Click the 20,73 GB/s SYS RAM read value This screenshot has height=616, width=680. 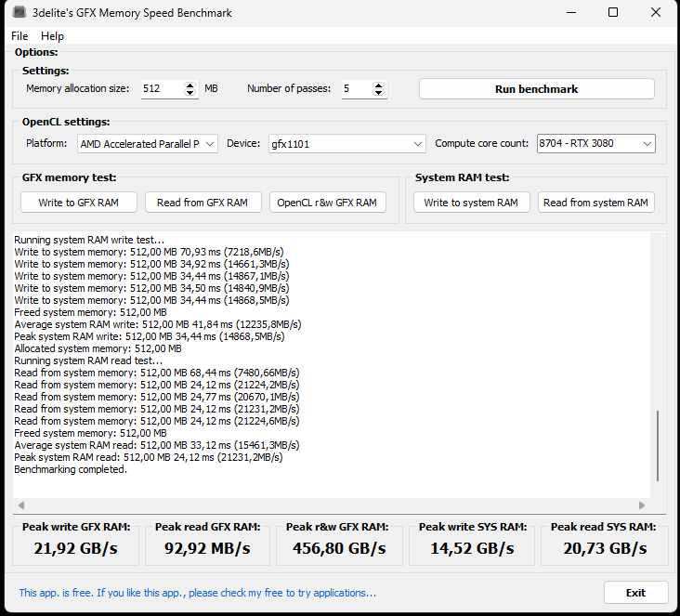click(x=605, y=548)
